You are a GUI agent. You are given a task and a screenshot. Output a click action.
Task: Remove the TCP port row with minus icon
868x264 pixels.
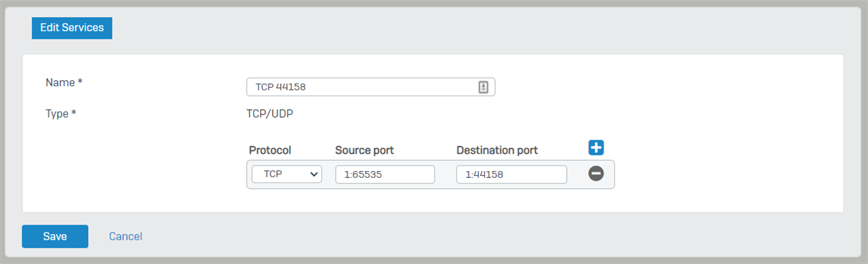click(x=596, y=174)
